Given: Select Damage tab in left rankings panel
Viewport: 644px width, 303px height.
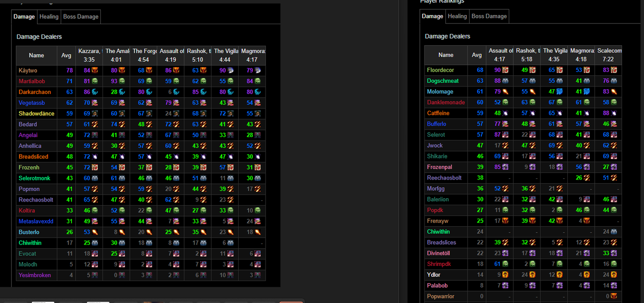Looking at the screenshot, I should click(24, 17).
